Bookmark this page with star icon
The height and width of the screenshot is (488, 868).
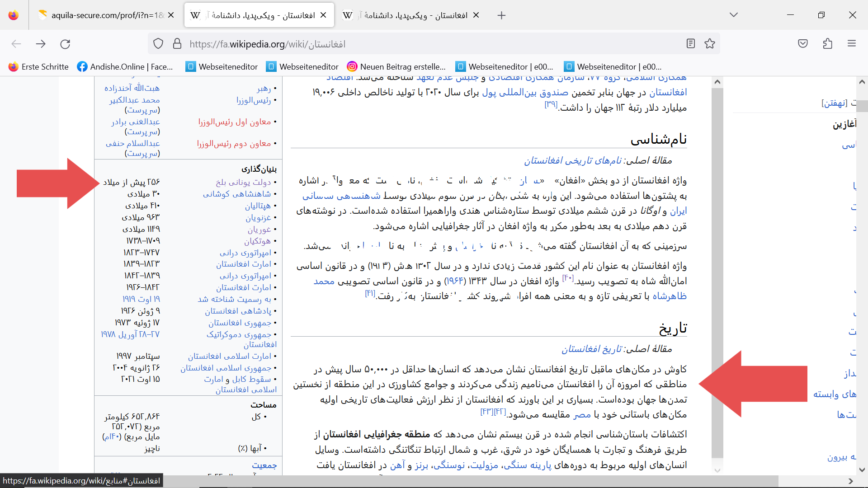pyautogui.click(x=710, y=44)
